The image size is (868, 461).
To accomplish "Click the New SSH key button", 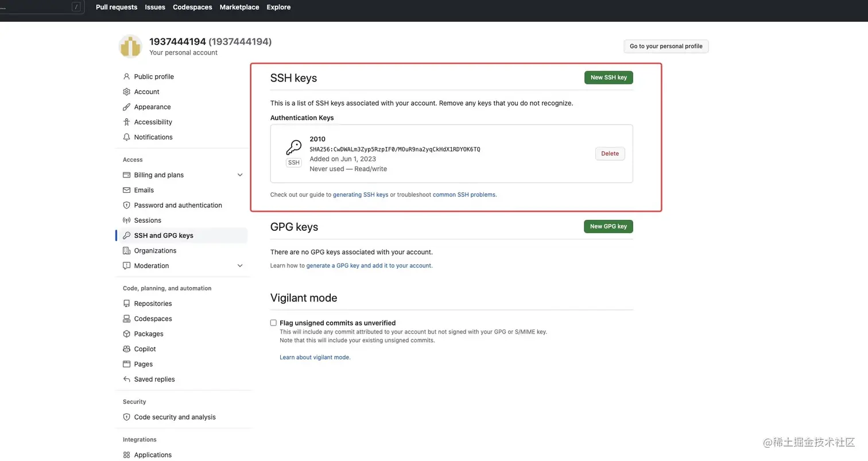I will pos(609,78).
